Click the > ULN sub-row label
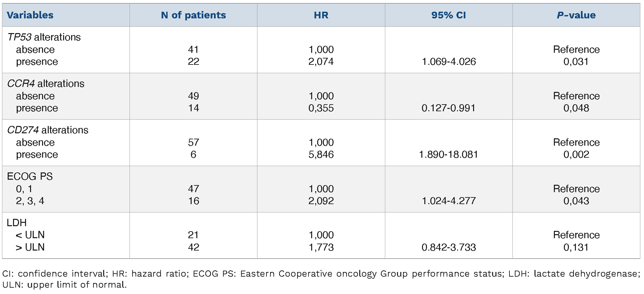 [30, 247]
